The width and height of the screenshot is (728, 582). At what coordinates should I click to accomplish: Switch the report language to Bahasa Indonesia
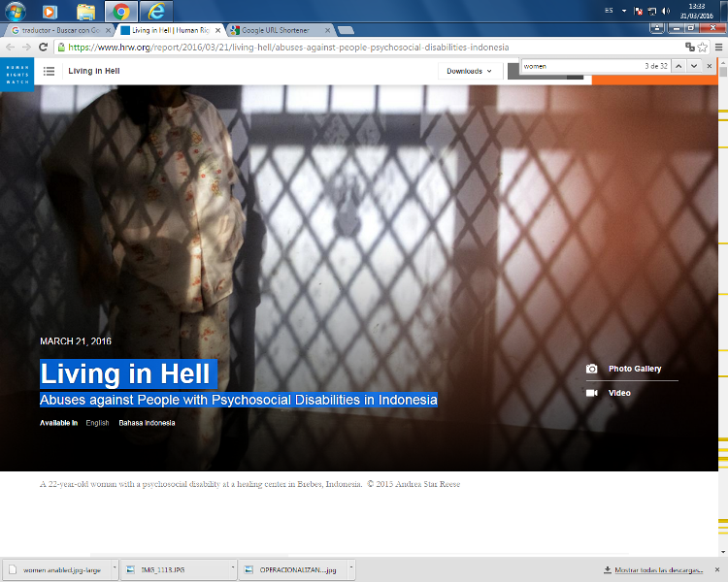click(x=147, y=423)
